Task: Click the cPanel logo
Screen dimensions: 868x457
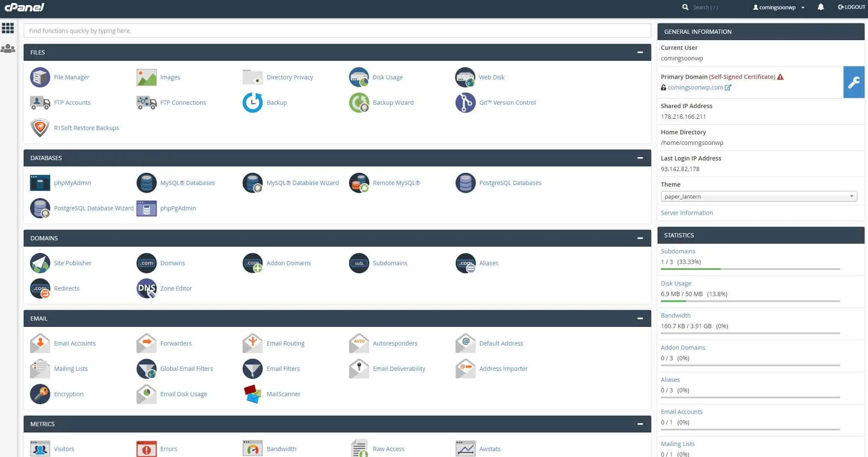Action: click(25, 7)
